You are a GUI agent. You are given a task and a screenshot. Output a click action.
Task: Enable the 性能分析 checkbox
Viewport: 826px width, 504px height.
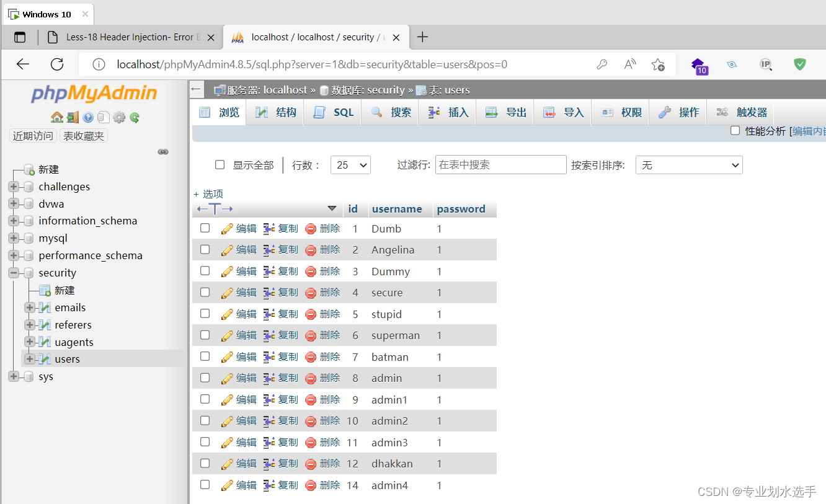[x=735, y=131]
